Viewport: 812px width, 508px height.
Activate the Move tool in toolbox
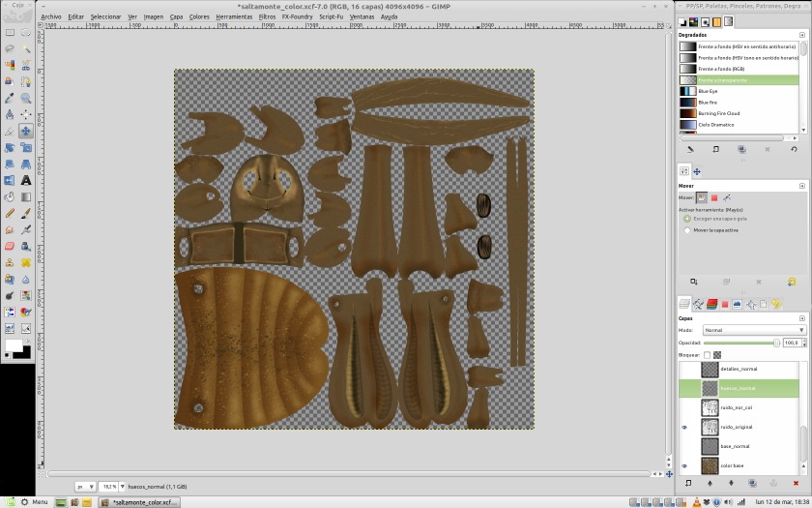(x=25, y=131)
